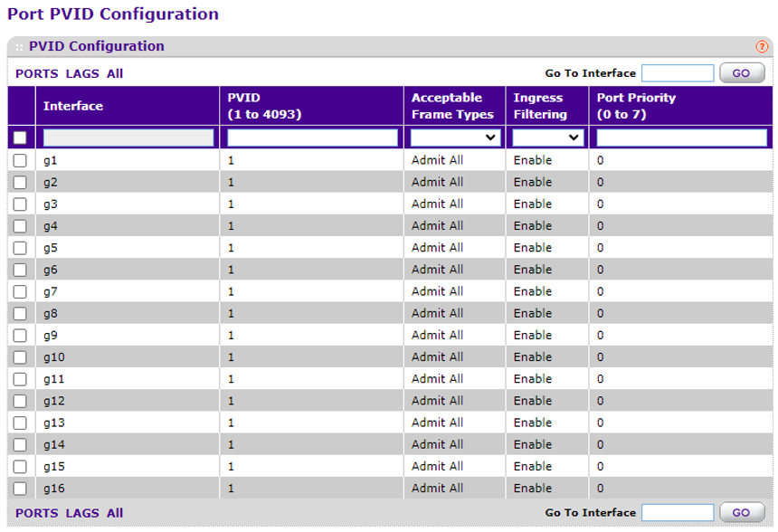Click the help question mark icon

click(762, 46)
